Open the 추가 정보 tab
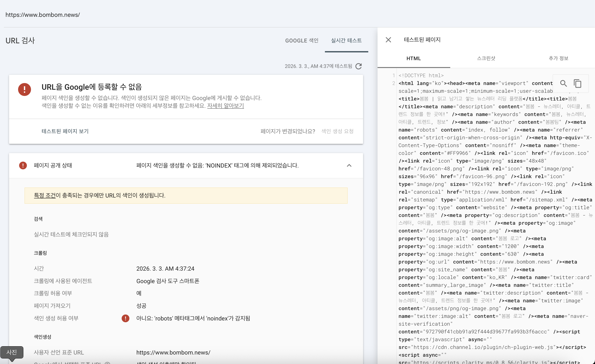 click(558, 58)
